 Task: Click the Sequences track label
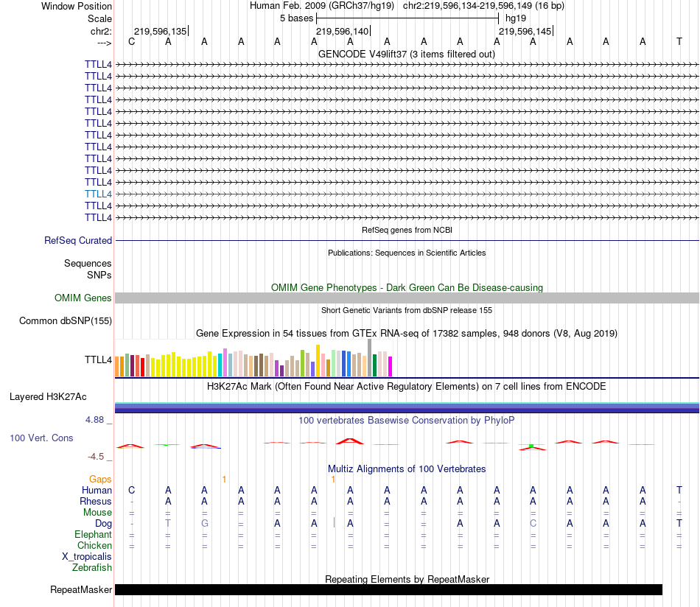(88, 263)
